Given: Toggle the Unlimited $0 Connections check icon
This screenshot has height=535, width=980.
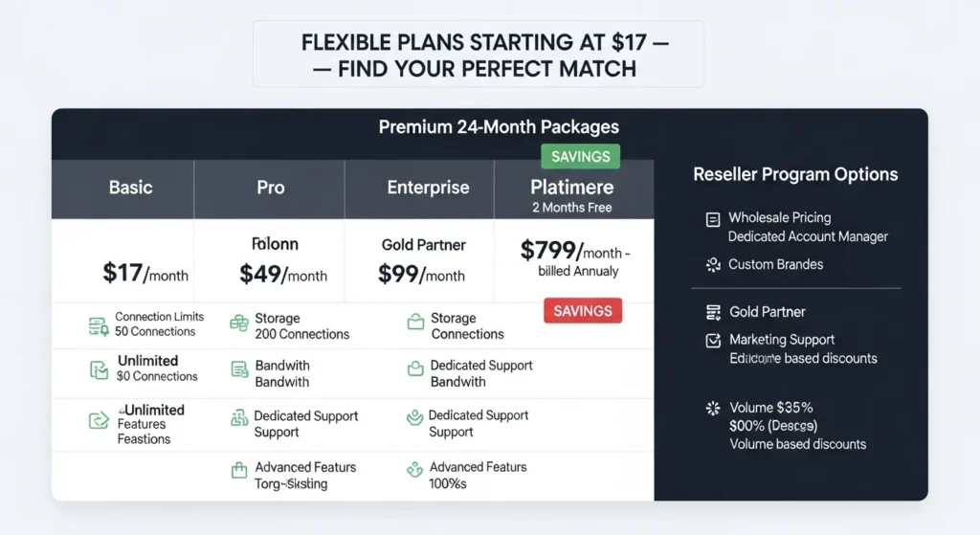Looking at the screenshot, I should (x=99, y=369).
